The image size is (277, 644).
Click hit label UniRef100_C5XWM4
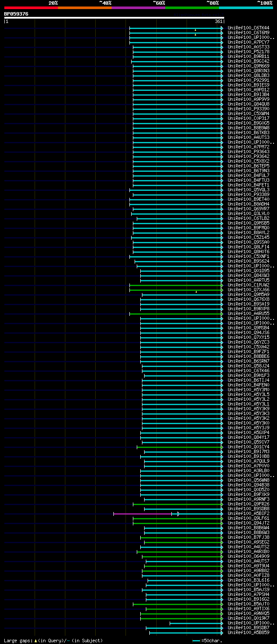coord(248,114)
